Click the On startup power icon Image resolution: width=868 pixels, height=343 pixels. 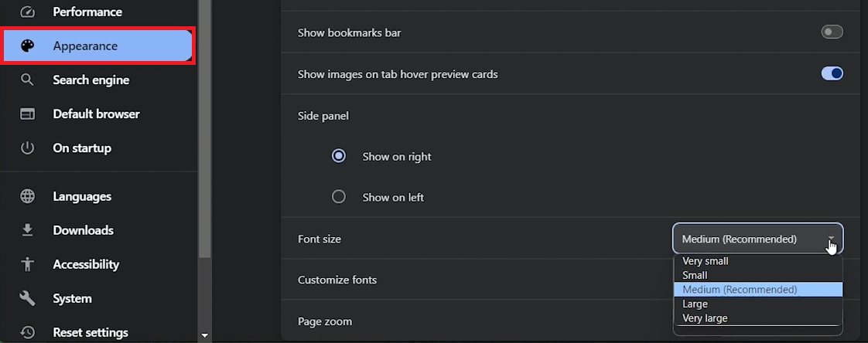pyautogui.click(x=27, y=148)
